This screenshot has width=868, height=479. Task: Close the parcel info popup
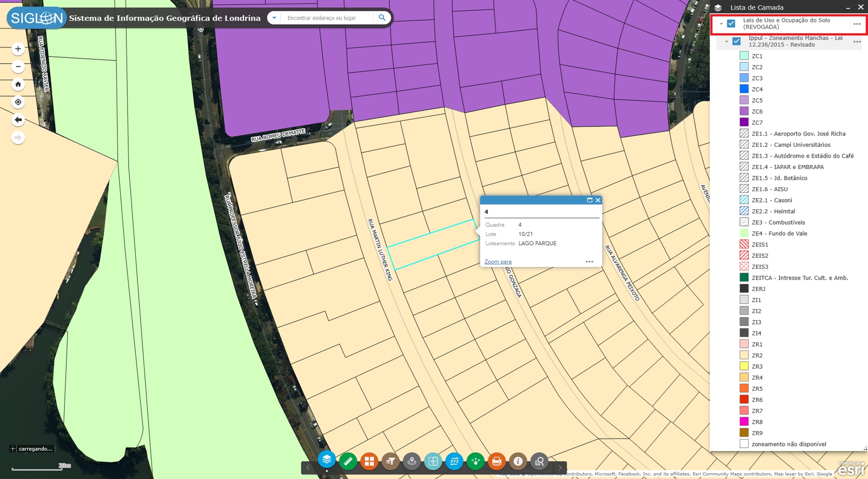[598, 200]
